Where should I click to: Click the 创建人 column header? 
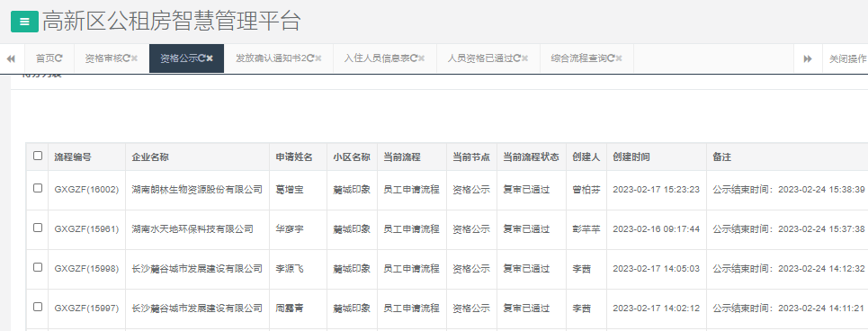(x=586, y=157)
